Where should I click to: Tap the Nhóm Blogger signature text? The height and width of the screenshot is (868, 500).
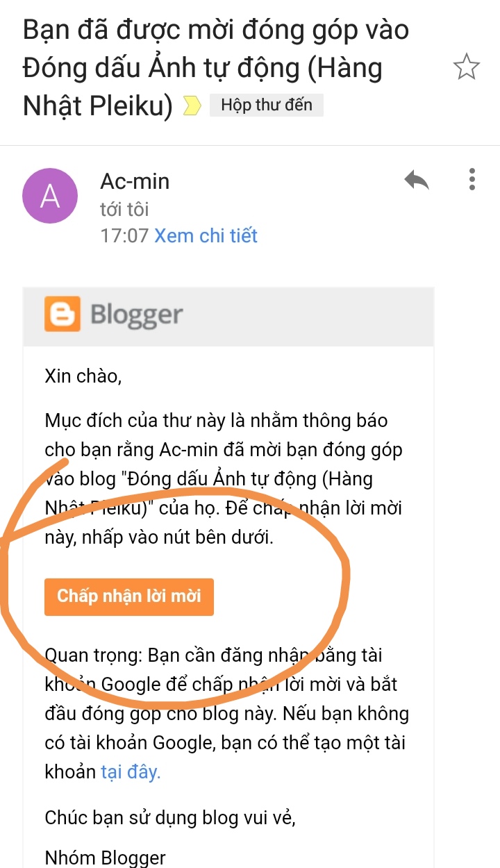click(106, 858)
